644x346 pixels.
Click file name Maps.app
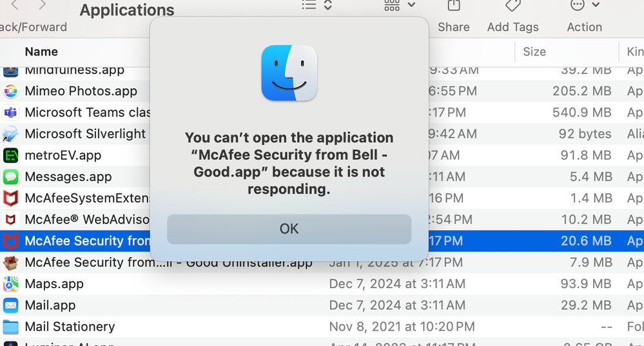coord(54,284)
